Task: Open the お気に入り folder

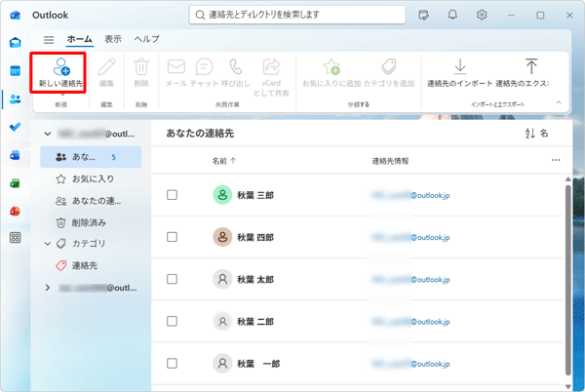Action: [91, 179]
